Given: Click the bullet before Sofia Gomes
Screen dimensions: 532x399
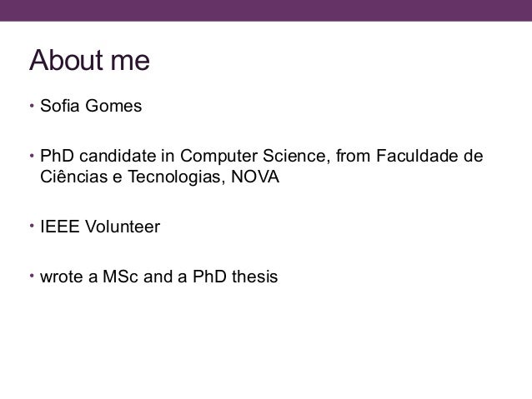Looking at the screenshot, I should click(32, 106).
